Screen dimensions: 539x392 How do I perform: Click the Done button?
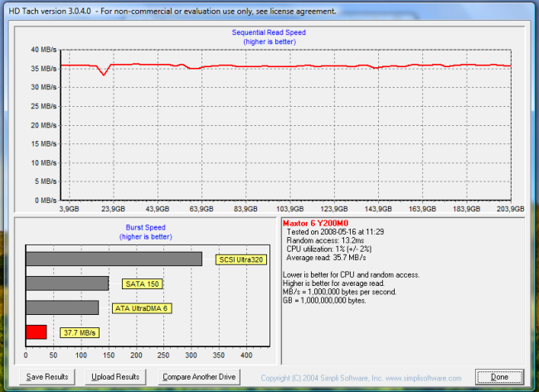[x=499, y=377]
